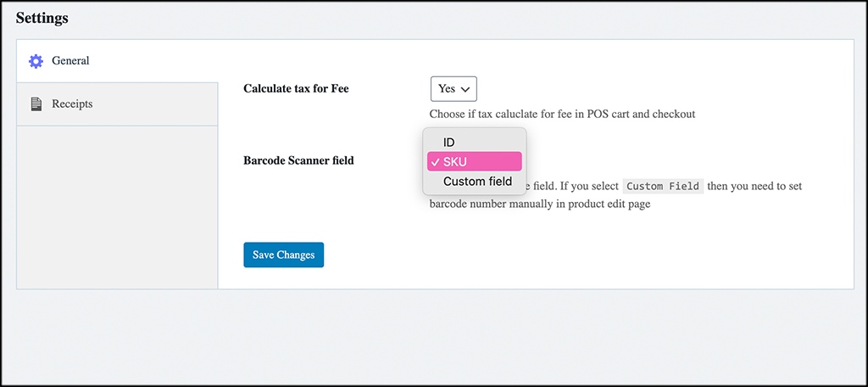Open the Calculate tax for Fee select box
The width and height of the screenshot is (868, 387).
click(453, 89)
